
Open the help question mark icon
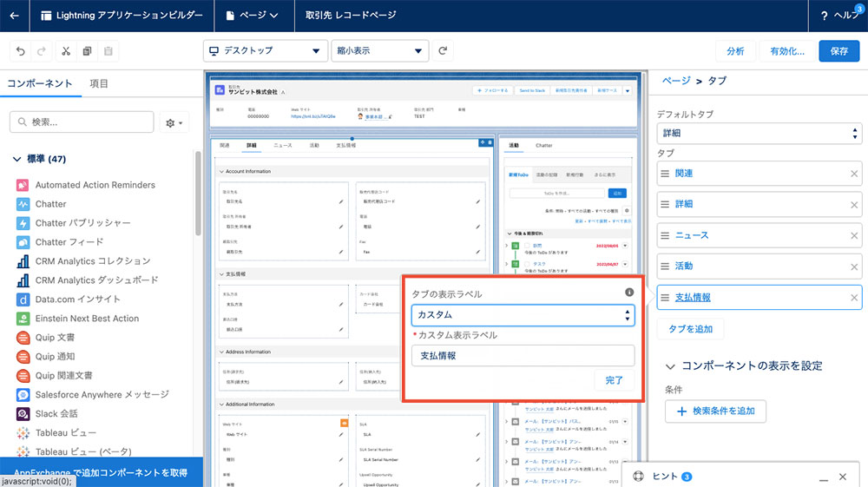(x=825, y=16)
